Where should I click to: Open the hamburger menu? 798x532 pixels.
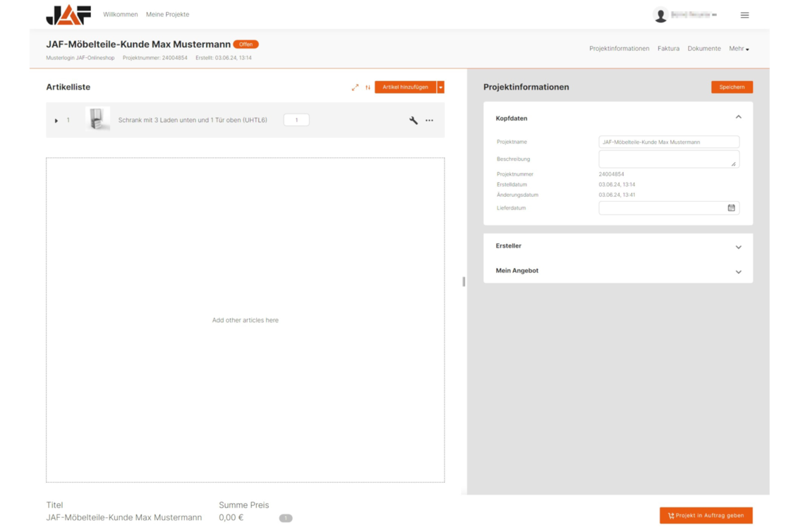(744, 15)
